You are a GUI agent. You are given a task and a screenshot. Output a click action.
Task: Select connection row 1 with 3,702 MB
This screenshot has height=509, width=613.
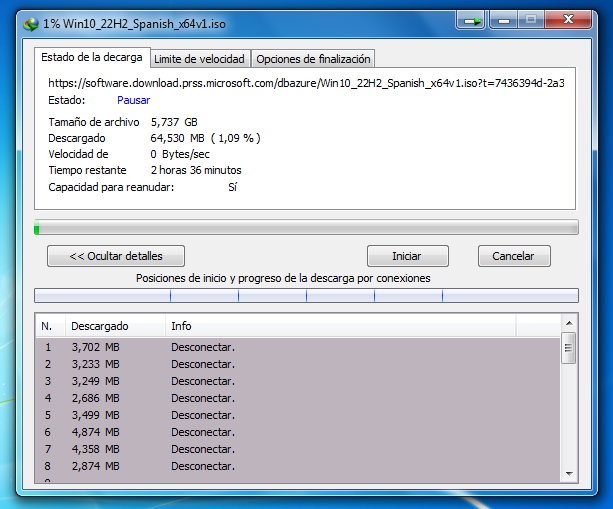(298, 347)
